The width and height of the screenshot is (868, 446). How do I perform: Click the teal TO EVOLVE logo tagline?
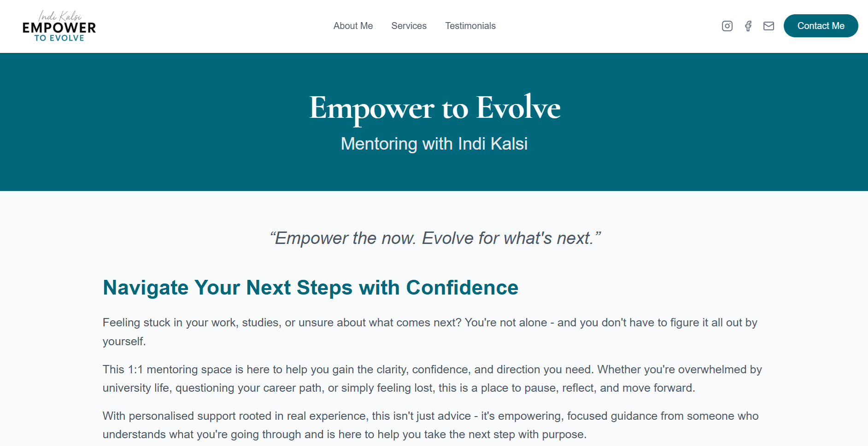coord(59,38)
